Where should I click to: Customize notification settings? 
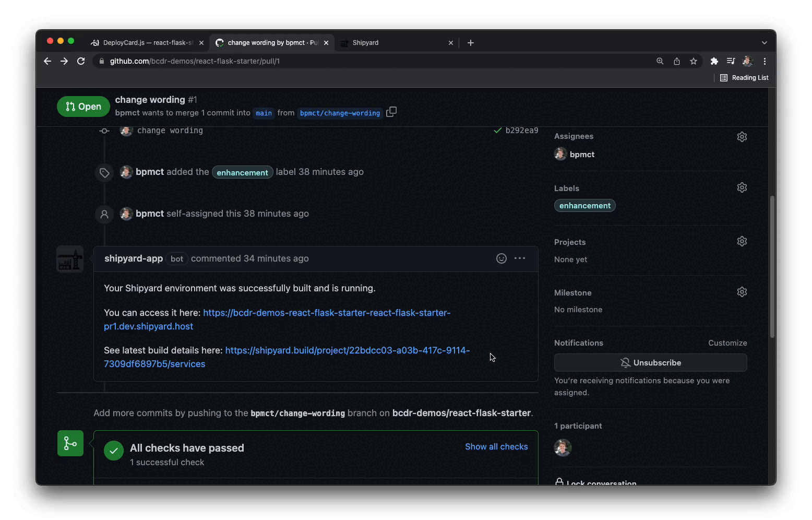pos(727,343)
